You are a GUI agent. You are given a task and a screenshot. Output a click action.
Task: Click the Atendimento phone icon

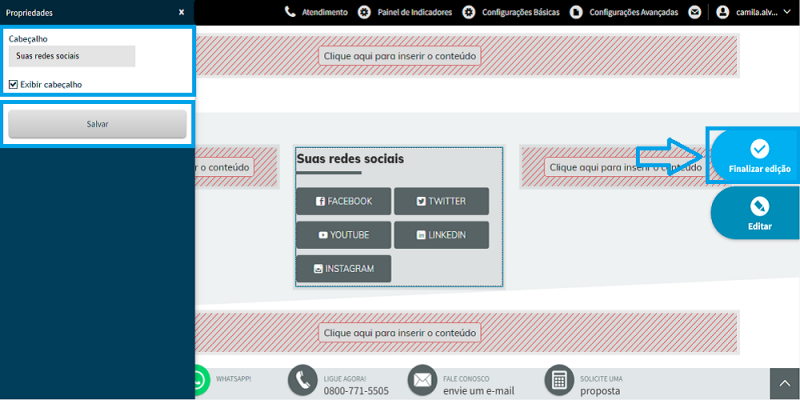tap(290, 12)
